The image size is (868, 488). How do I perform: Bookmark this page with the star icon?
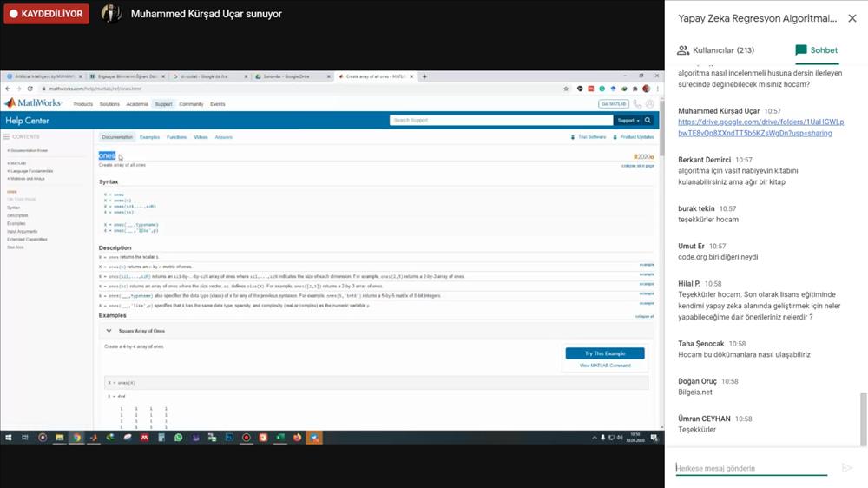566,89
